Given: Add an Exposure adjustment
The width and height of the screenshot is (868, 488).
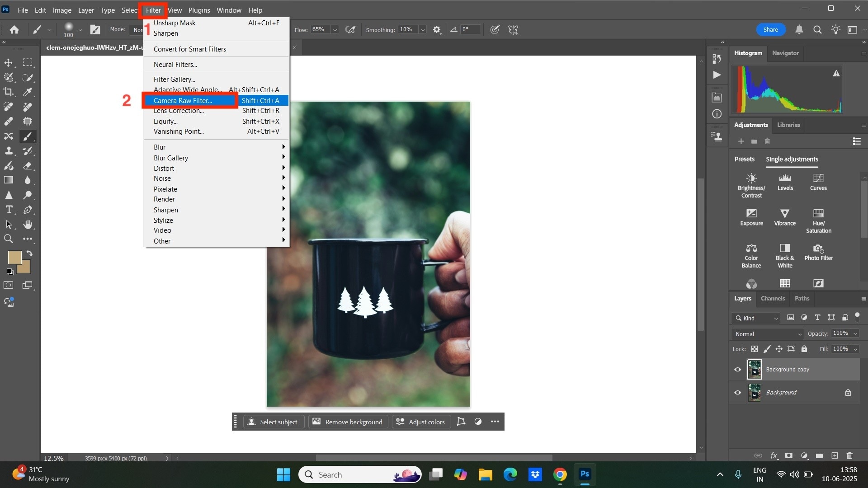Looking at the screenshot, I should click(751, 217).
